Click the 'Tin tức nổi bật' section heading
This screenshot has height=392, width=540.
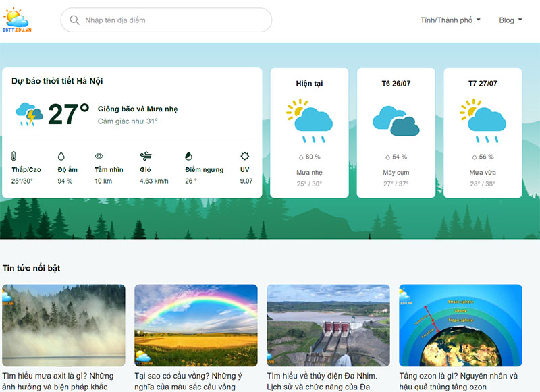(31, 268)
